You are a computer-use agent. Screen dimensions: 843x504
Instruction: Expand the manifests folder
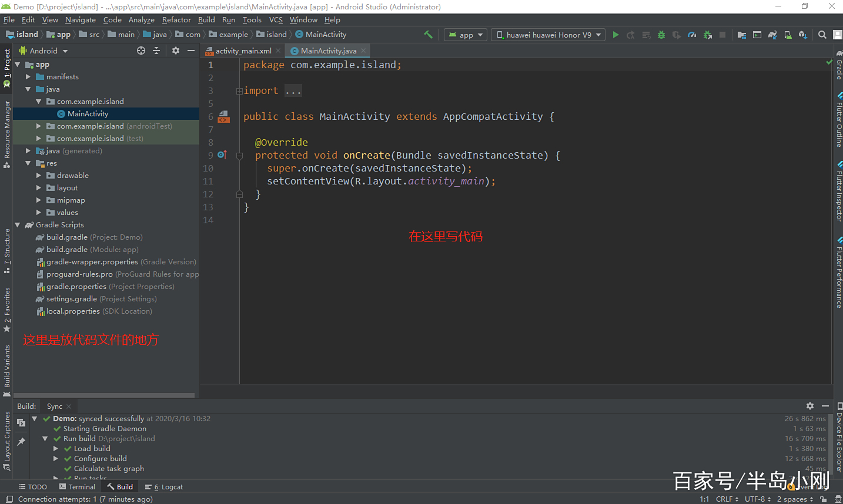(x=28, y=77)
